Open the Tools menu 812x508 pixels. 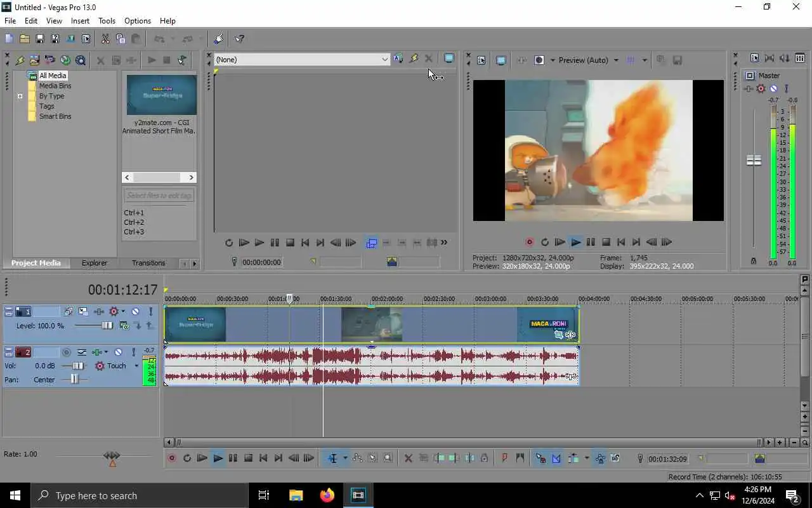pos(107,20)
